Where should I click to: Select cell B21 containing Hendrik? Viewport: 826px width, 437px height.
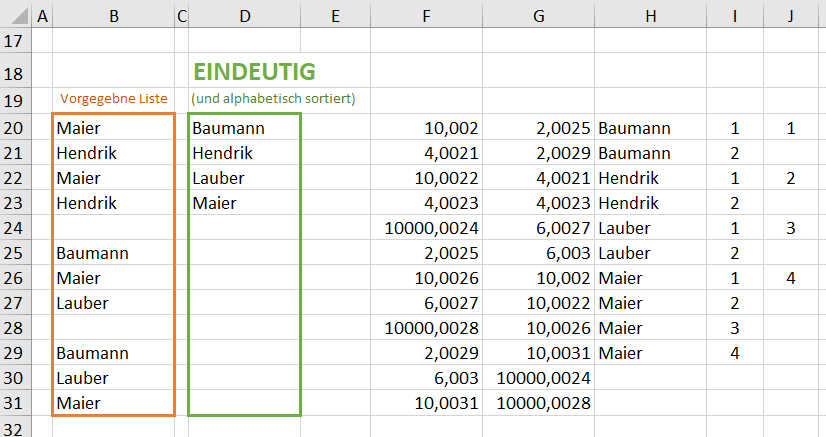tap(114, 153)
